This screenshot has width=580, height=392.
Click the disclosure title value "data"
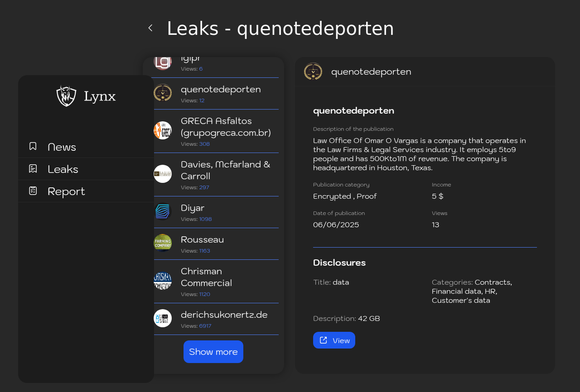tap(341, 282)
